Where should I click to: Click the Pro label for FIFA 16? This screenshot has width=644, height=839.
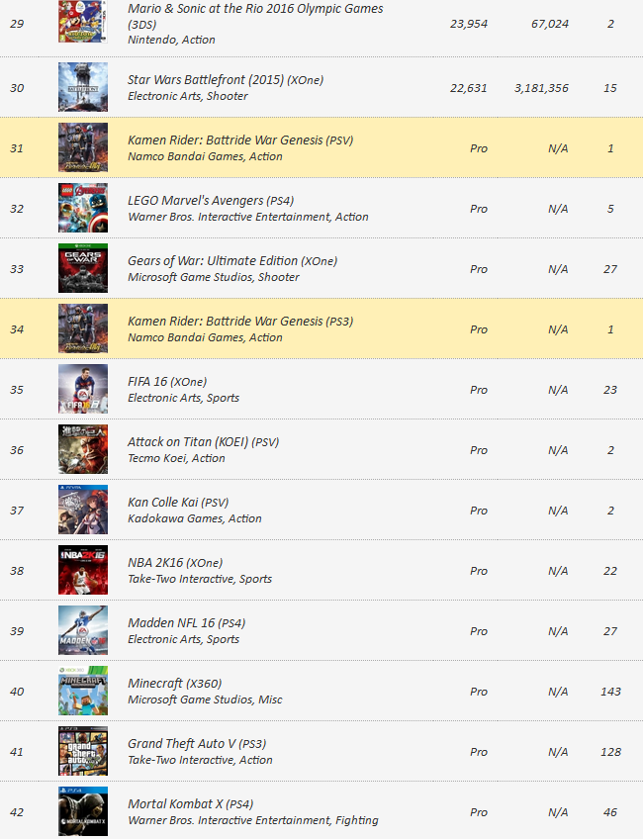[479, 390]
